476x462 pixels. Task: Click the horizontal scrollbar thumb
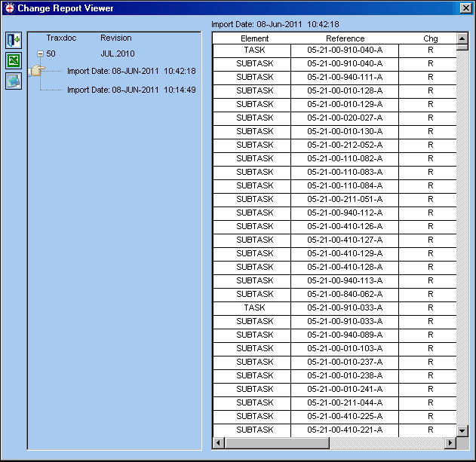[277, 443]
